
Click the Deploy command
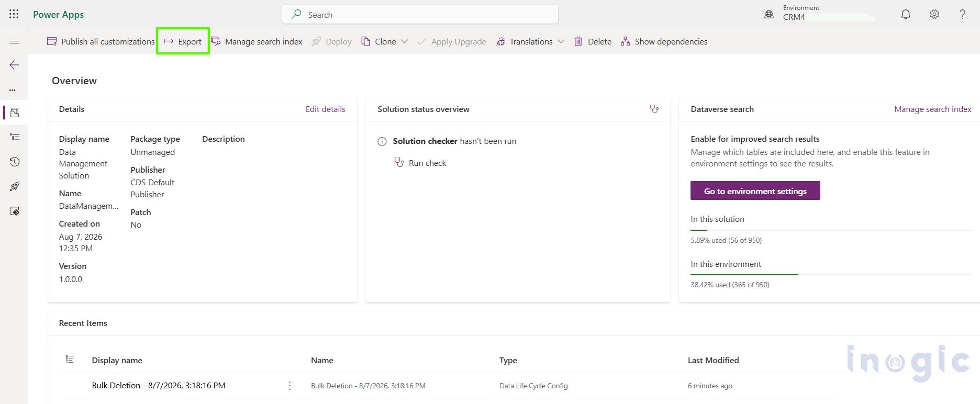[331, 41]
